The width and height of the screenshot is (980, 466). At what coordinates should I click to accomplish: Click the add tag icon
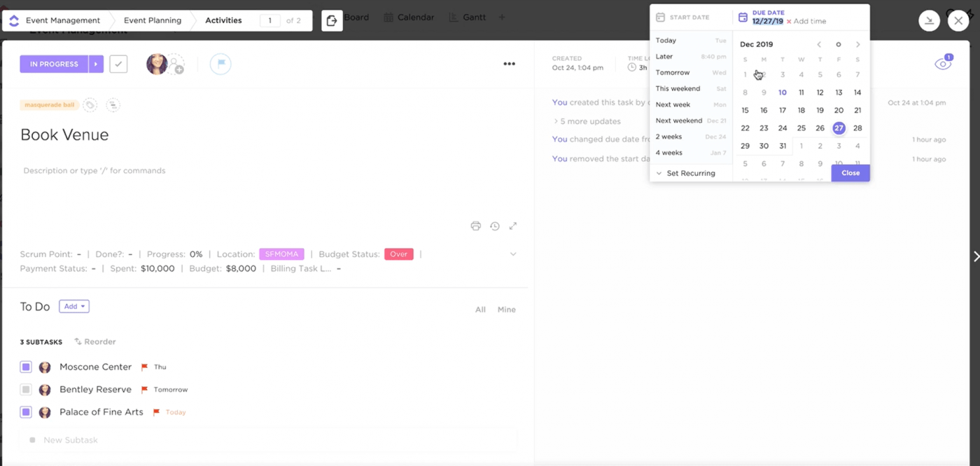coord(90,105)
